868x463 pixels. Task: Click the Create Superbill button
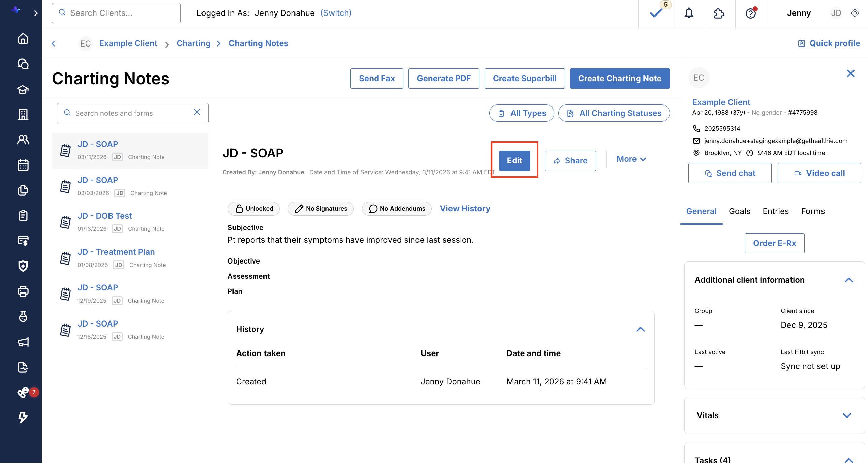[524, 79]
